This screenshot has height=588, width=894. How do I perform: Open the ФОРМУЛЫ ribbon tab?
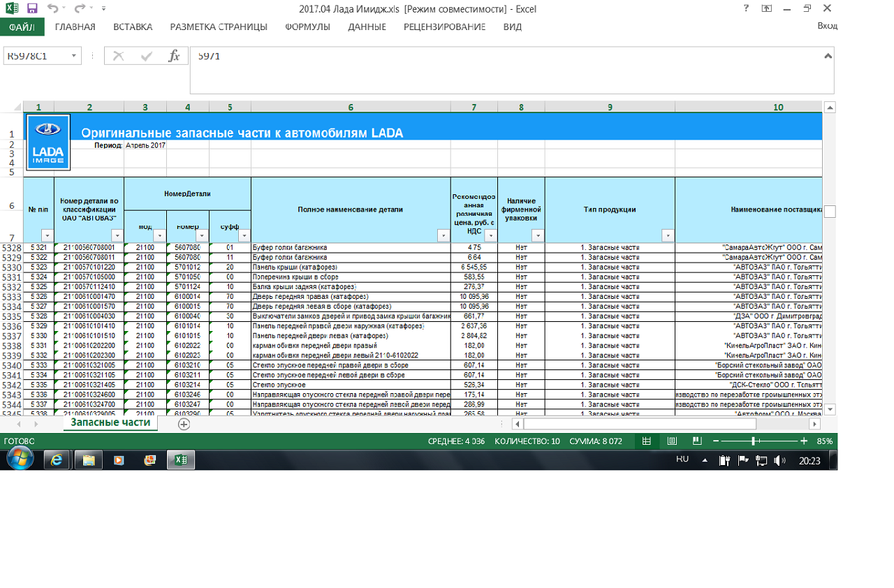(308, 27)
